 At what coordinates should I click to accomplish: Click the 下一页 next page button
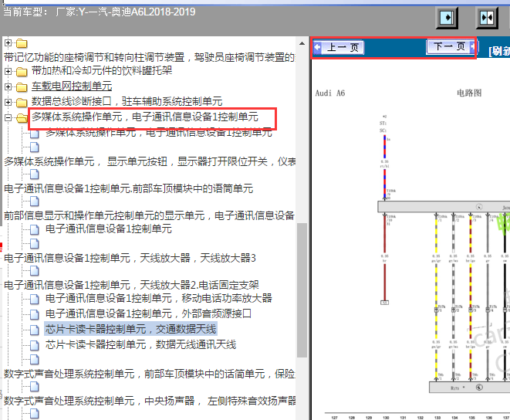coord(451,47)
